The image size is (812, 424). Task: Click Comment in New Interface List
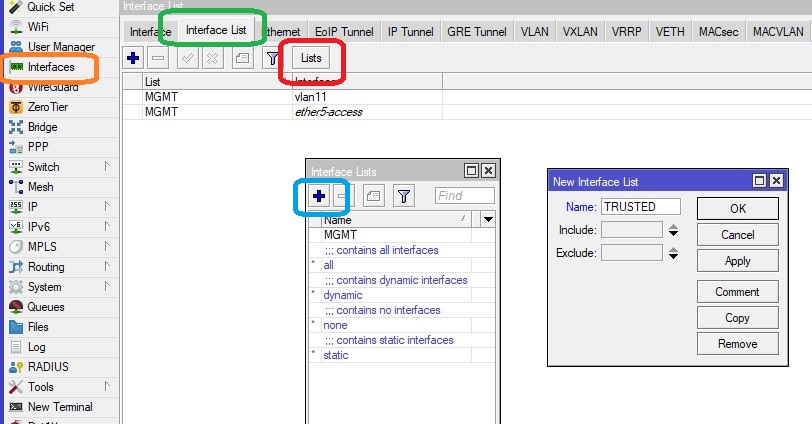click(737, 291)
